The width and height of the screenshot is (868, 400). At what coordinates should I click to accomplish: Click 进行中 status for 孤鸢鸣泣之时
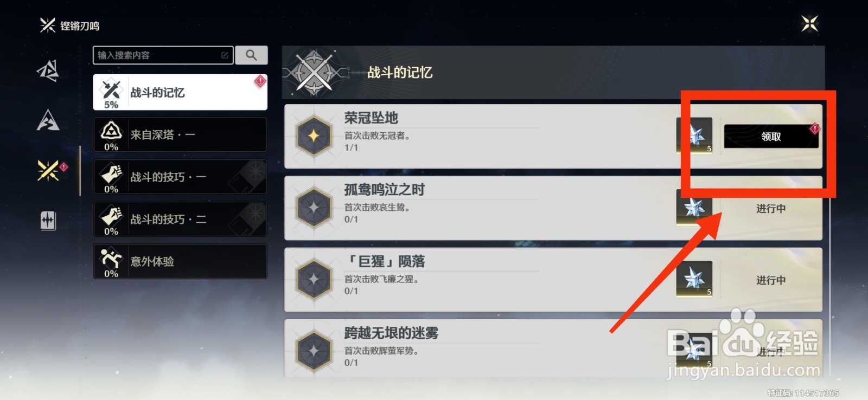tap(771, 208)
